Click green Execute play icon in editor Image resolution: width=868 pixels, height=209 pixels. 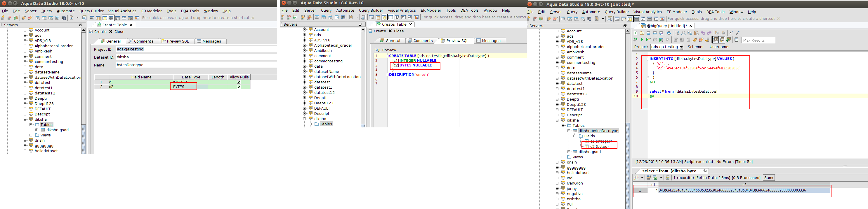tap(642, 39)
